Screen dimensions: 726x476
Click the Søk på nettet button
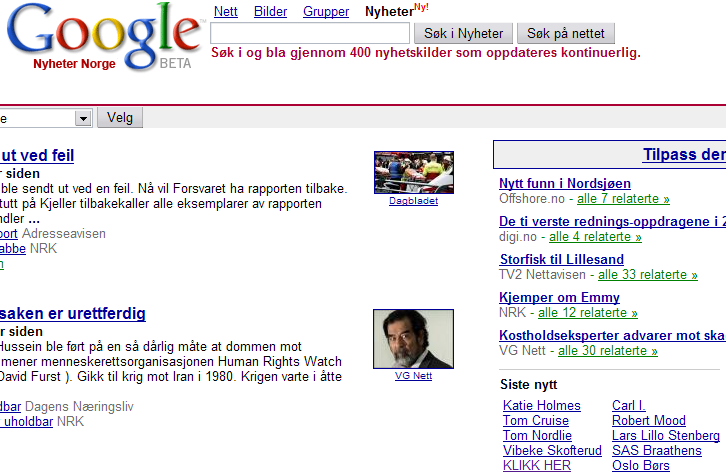pyautogui.click(x=566, y=33)
